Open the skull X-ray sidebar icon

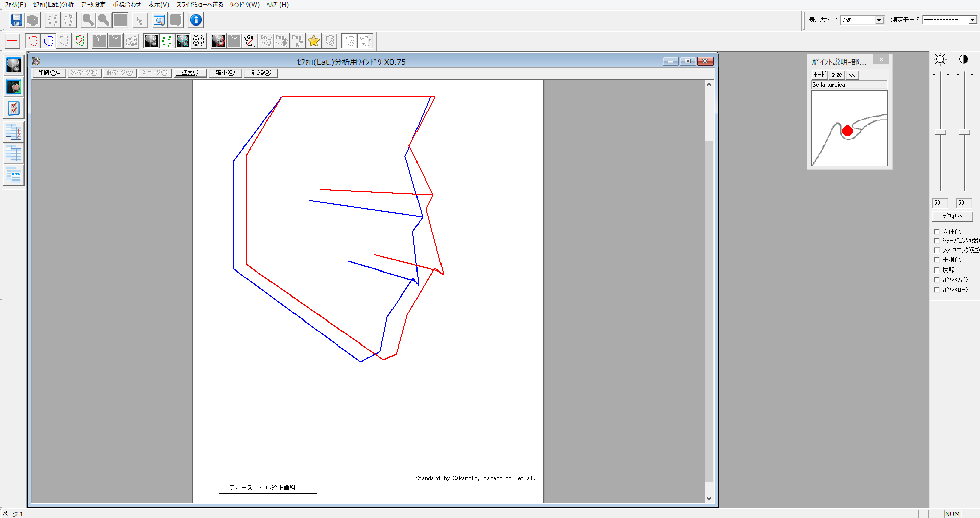pos(14,65)
